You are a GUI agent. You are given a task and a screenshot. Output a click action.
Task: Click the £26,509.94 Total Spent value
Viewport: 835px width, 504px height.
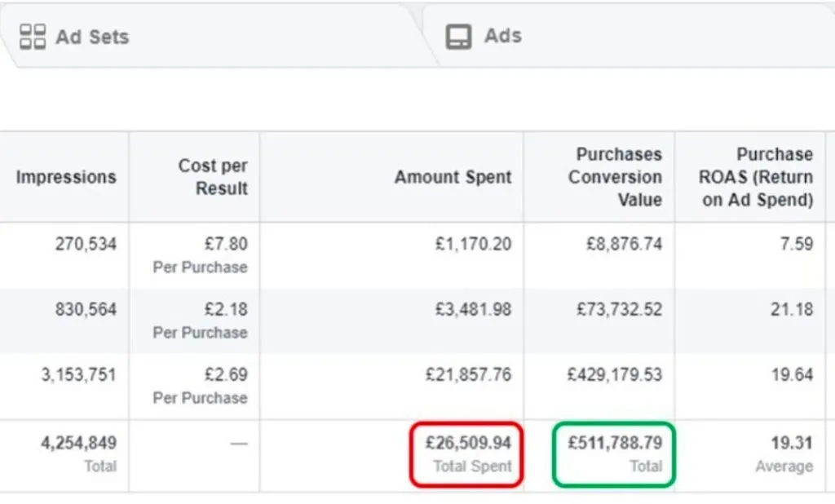click(x=468, y=443)
